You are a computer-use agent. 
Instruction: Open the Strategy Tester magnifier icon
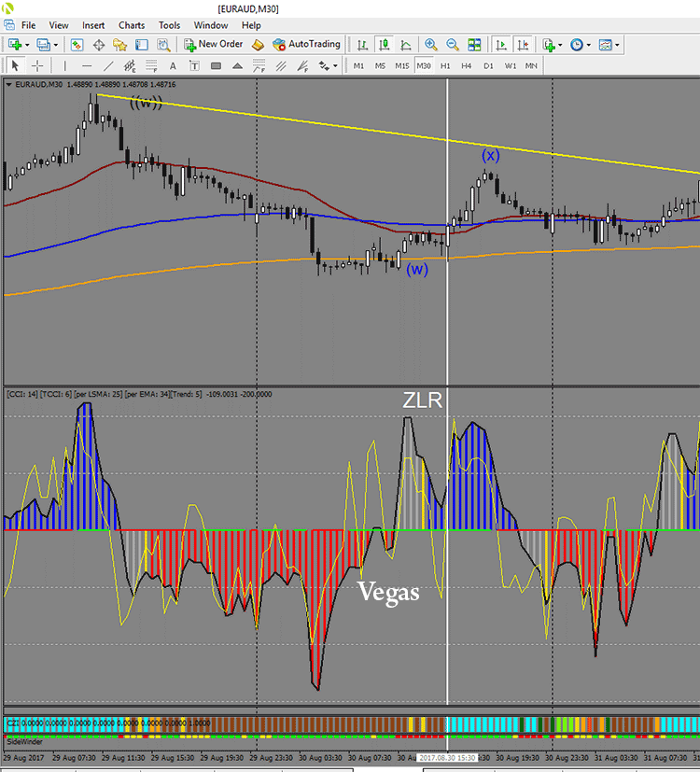(x=163, y=45)
